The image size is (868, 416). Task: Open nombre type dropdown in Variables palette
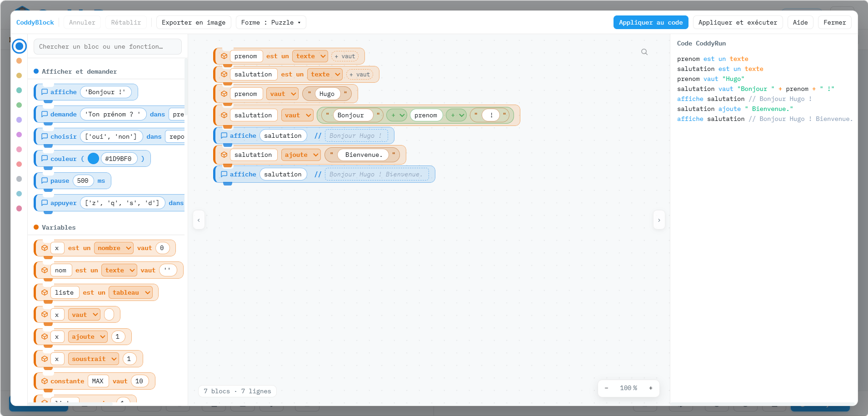(114, 248)
